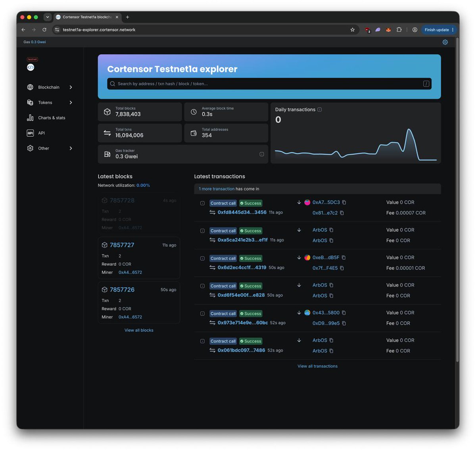Open sender address 0x43...5800
The height and width of the screenshot is (451, 476).
pos(326,313)
